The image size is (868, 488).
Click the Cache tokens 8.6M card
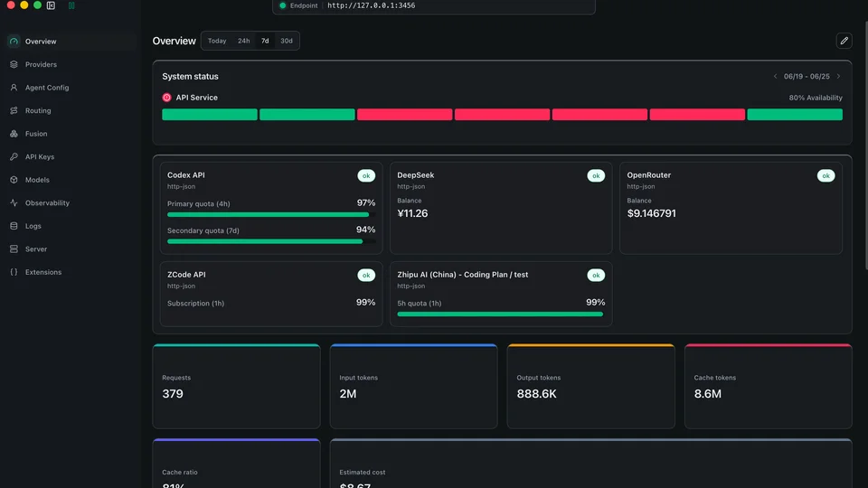click(769, 386)
